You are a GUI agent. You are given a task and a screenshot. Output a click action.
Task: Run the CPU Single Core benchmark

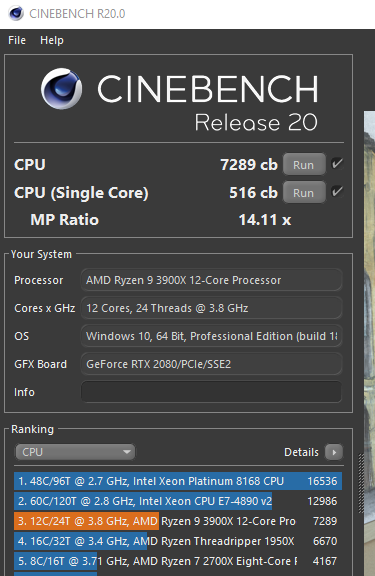click(304, 192)
